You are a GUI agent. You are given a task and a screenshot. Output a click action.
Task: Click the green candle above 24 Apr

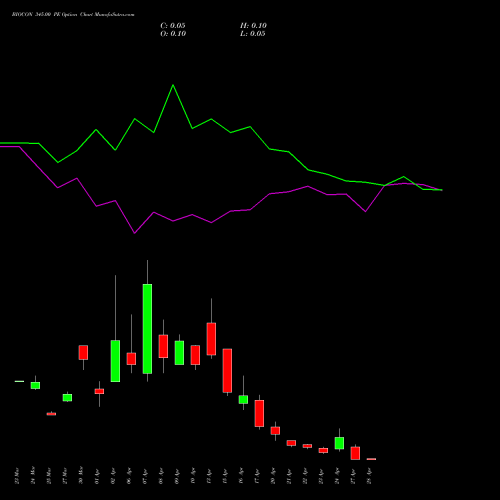pyautogui.click(x=339, y=443)
